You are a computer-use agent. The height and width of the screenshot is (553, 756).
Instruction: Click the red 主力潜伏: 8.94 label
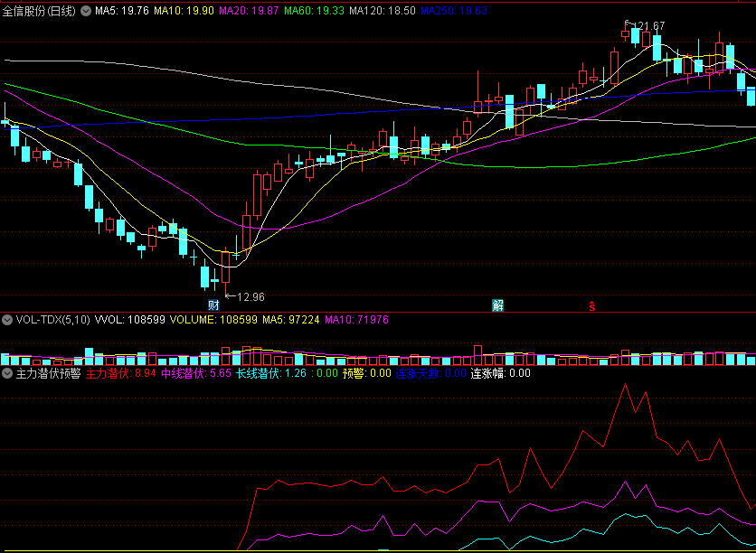[x=121, y=373]
